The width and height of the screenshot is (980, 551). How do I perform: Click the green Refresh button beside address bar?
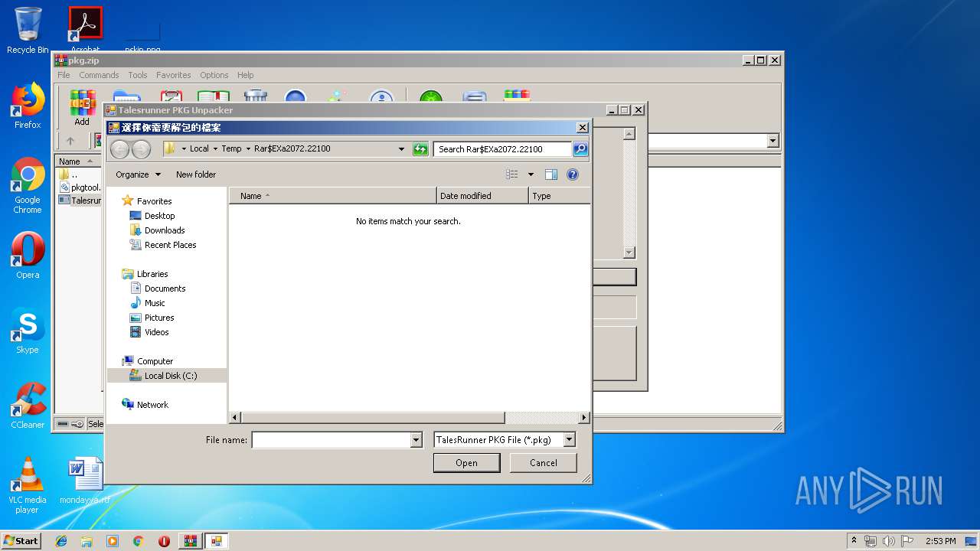(x=420, y=149)
